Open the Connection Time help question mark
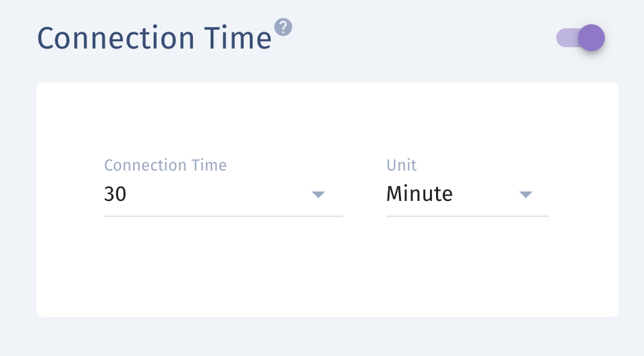The width and height of the screenshot is (644, 356). pos(283,28)
